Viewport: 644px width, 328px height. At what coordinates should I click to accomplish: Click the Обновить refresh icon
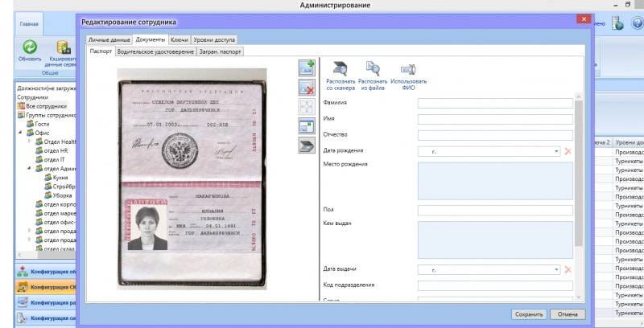30,47
